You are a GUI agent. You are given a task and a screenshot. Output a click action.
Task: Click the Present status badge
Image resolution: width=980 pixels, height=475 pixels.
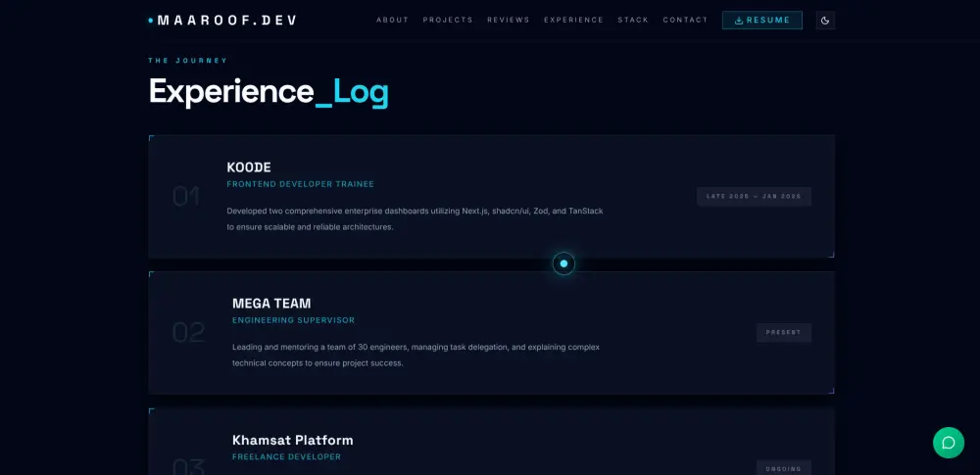[x=784, y=333]
